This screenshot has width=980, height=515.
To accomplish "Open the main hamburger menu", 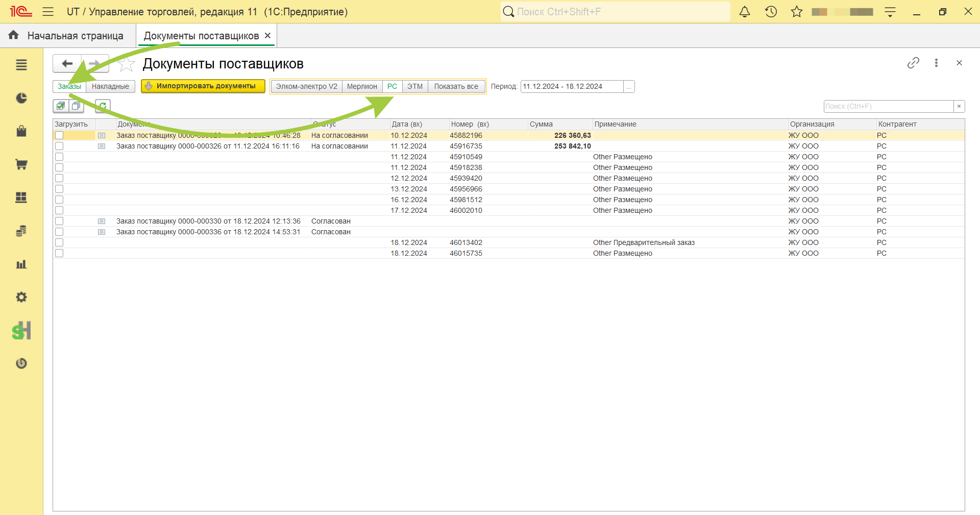I will click(x=48, y=12).
